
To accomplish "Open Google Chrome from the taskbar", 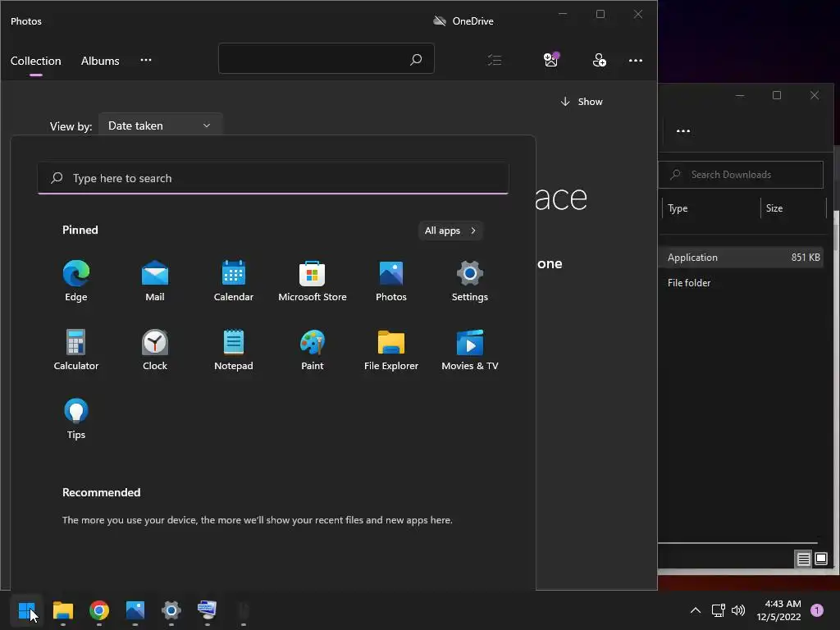I will pos(99,610).
